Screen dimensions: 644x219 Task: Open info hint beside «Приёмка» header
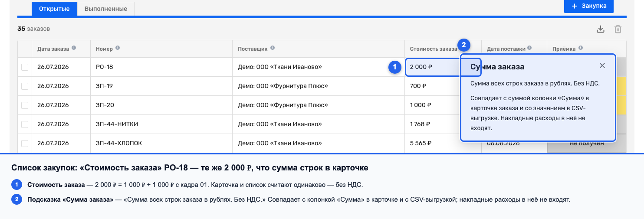581,48
